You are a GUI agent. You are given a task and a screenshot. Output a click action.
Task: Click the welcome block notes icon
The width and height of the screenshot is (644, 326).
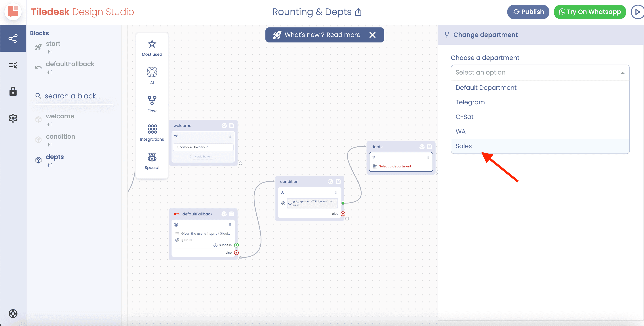(232, 125)
